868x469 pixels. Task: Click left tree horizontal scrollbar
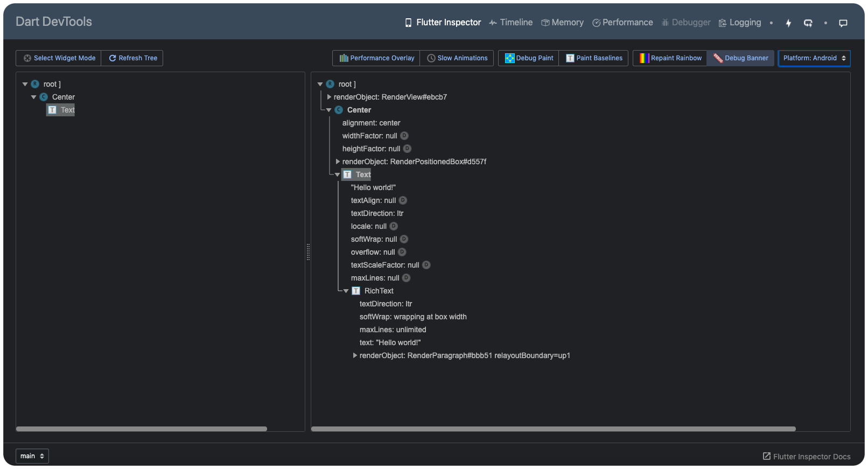[142, 429]
